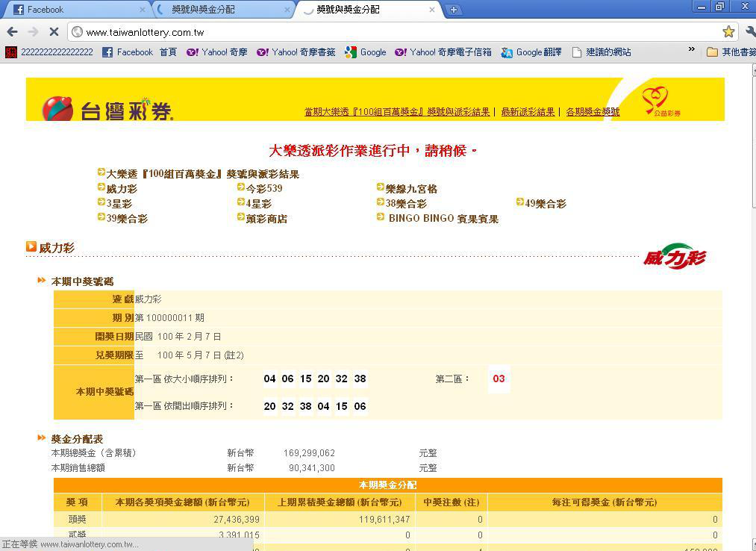Go to the 今彩539 results link

pyautogui.click(x=264, y=189)
